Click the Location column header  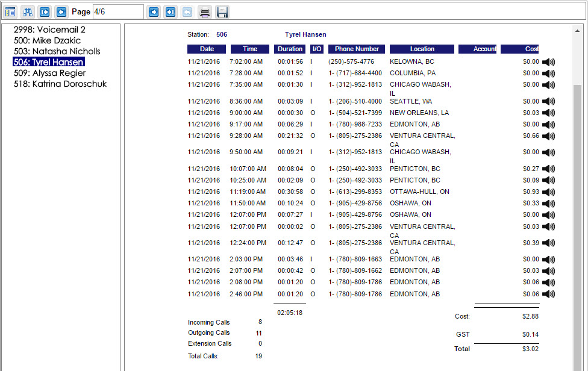coord(422,49)
